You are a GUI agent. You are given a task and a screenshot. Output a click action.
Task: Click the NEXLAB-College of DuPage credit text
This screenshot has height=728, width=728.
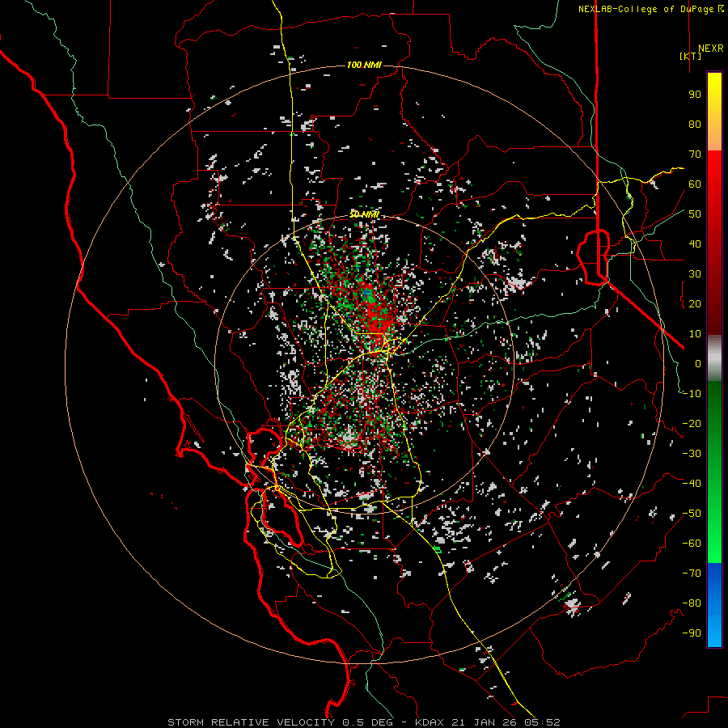650,9
